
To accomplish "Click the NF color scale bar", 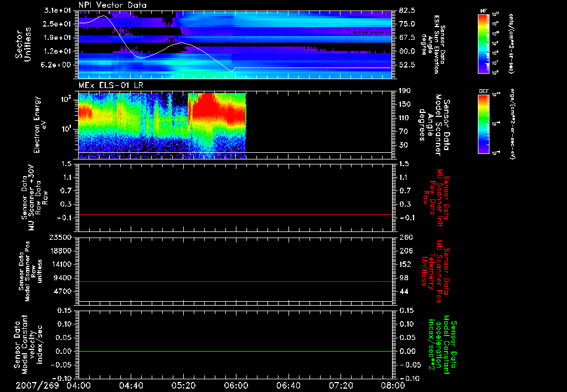I will coord(483,43).
